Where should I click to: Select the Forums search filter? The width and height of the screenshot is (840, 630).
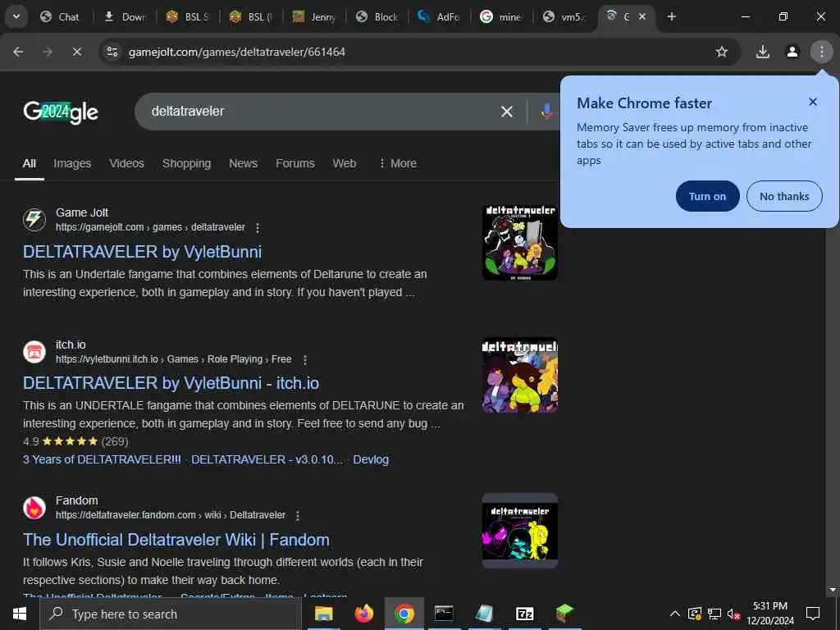[295, 163]
